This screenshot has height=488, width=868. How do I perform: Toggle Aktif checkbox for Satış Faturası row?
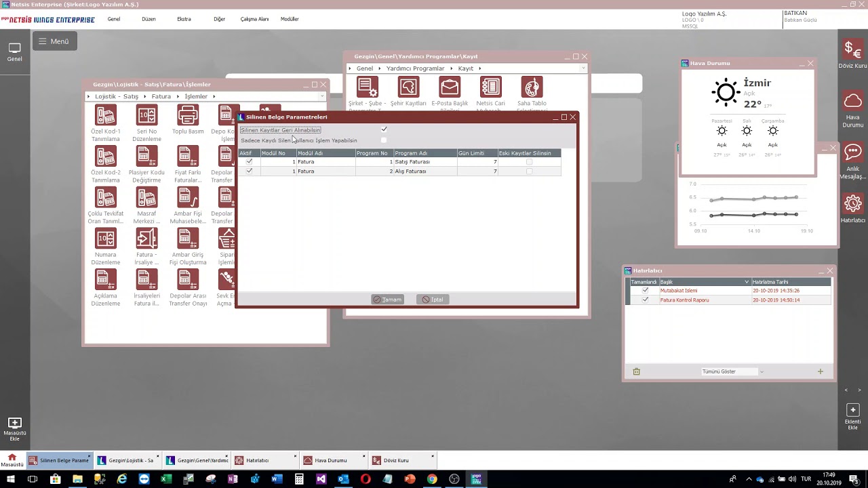[x=249, y=162]
